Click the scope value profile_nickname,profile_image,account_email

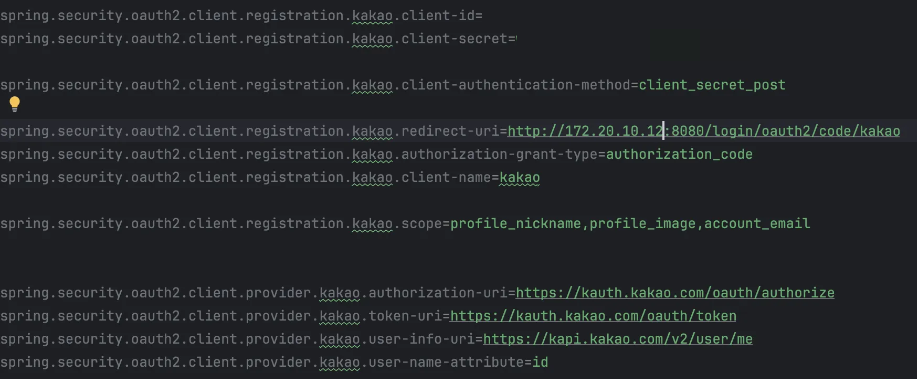630,224
